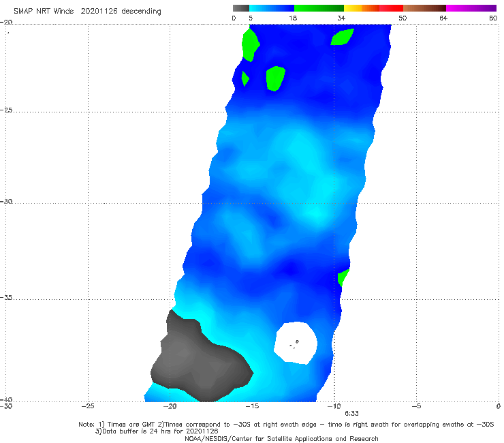The width and height of the screenshot is (504, 443).
Task: Click the white circular data gap in the swath
Action: tap(296, 343)
